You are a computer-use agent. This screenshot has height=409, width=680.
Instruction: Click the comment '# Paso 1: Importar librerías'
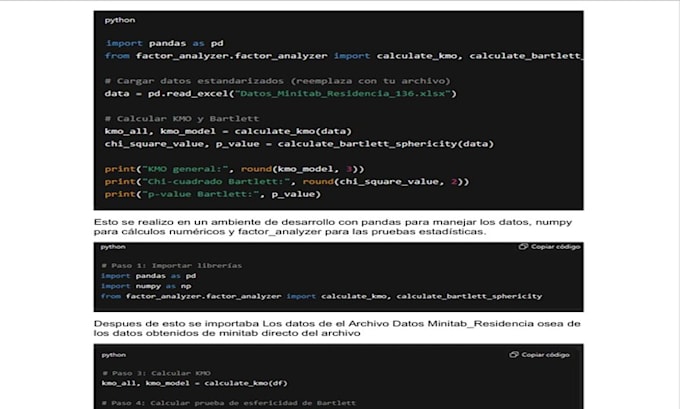[172, 266]
